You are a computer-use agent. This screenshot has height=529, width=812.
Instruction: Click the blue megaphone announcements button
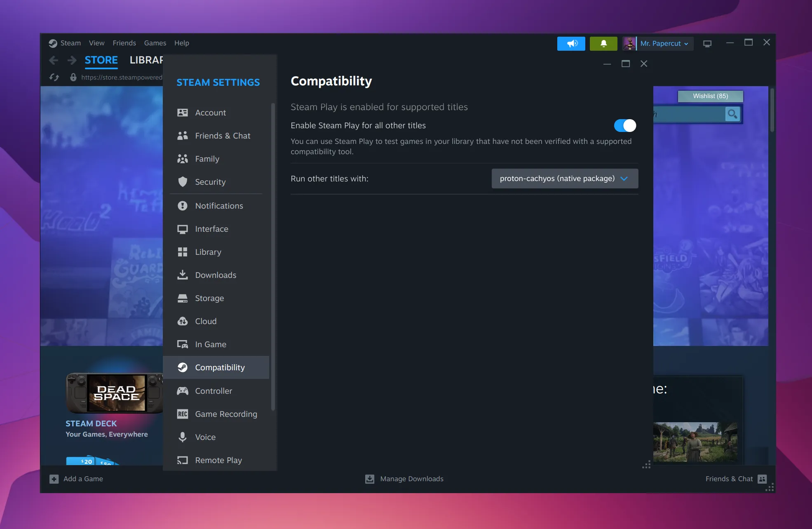tap(571, 44)
